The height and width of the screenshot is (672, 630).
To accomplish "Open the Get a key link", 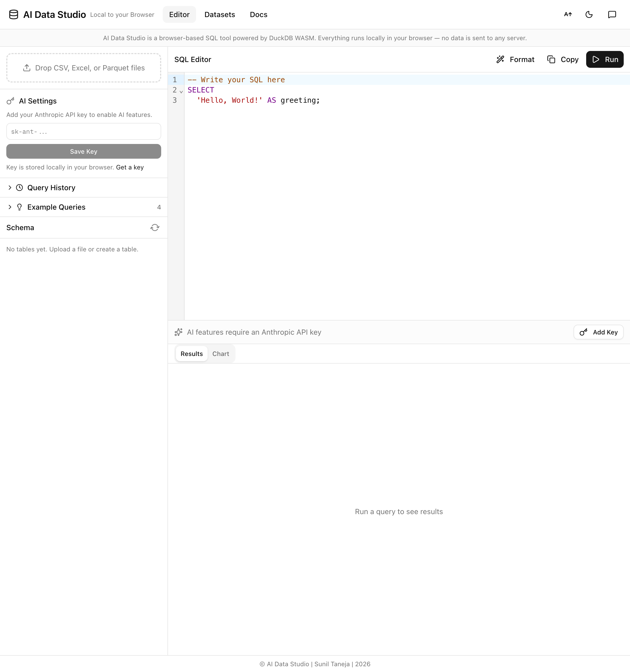I will click(x=130, y=167).
